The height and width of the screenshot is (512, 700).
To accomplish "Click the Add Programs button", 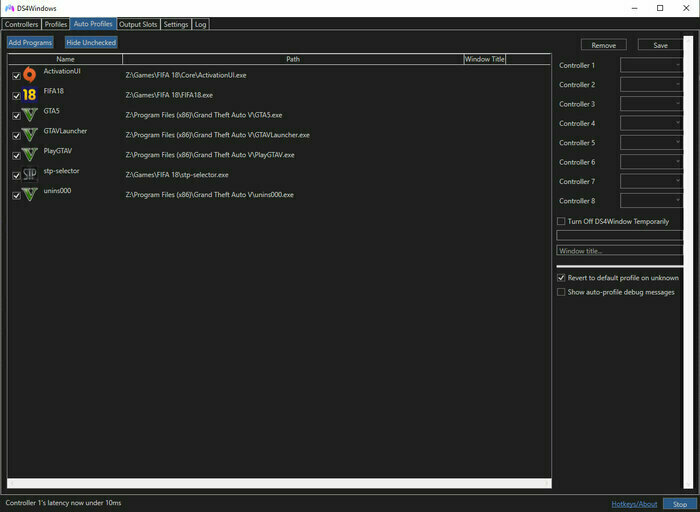I will pos(30,42).
